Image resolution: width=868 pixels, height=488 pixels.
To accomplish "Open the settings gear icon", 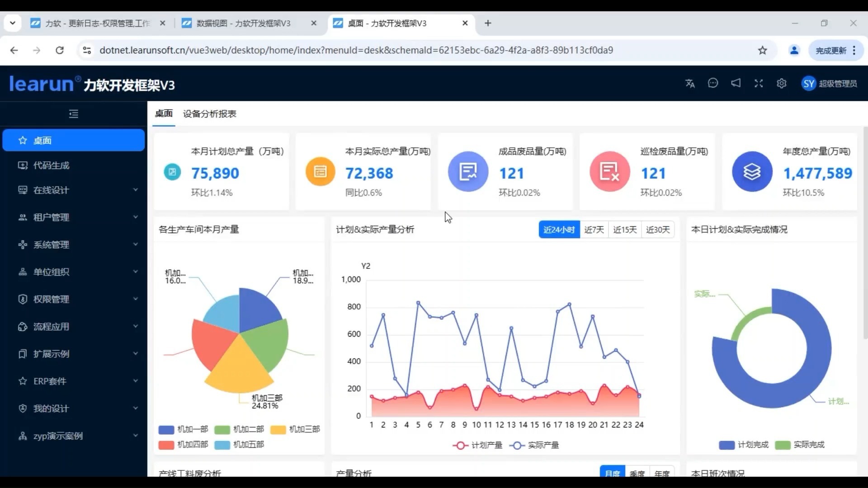I will 782,84.
